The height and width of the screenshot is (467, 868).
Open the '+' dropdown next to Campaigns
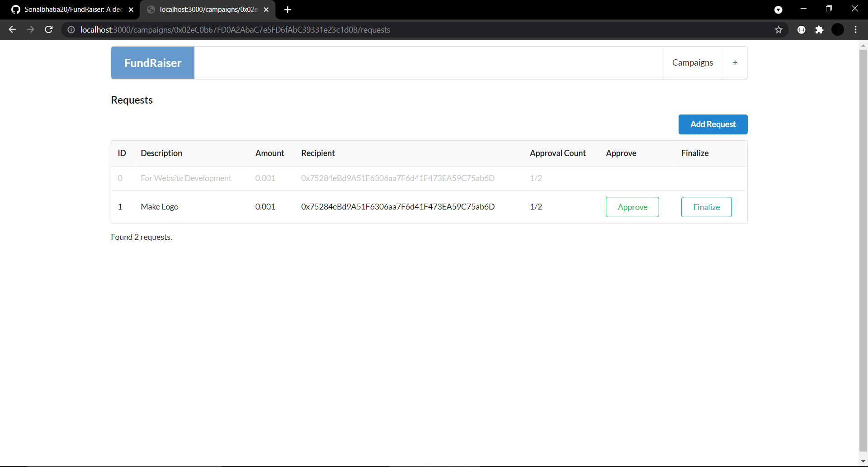[x=735, y=62]
